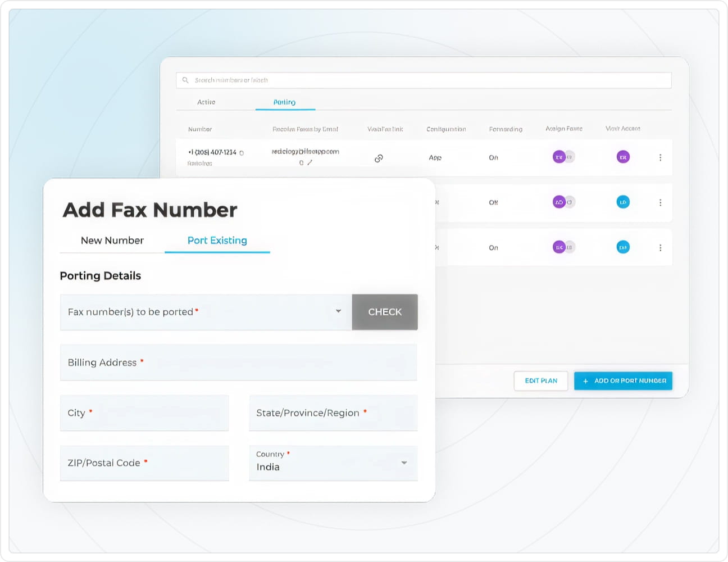
Task: Expand the Fax number(s) to be ported dropdown
Action: click(338, 312)
